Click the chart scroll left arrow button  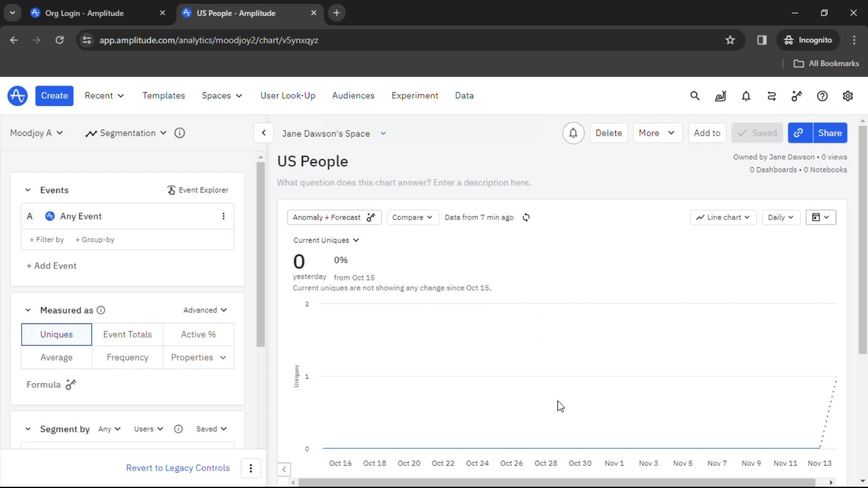click(x=284, y=469)
